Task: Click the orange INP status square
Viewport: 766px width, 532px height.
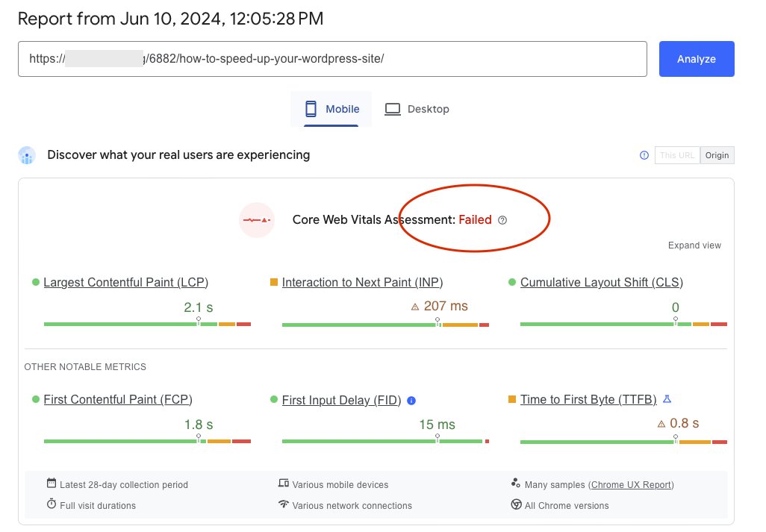Action: (x=273, y=282)
